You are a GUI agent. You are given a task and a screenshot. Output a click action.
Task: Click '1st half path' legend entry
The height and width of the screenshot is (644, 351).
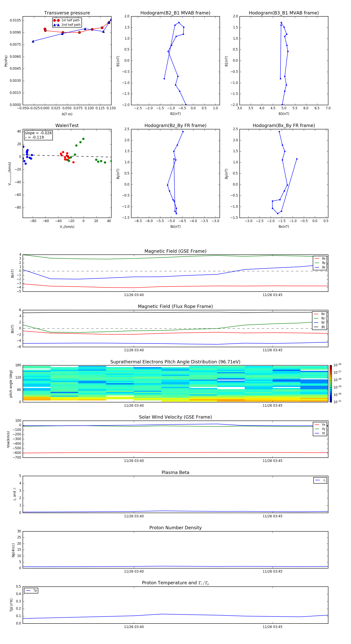66,20
